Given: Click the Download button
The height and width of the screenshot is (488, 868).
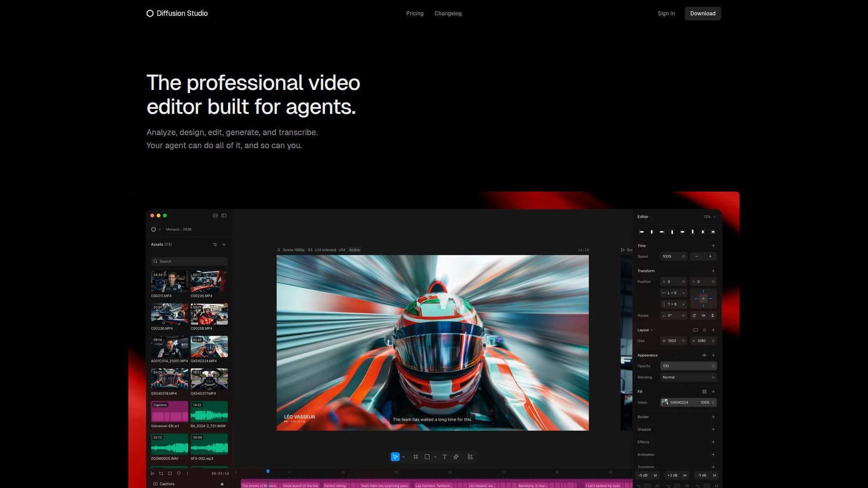Looking at the screenshot, I should tap(703, 14).
